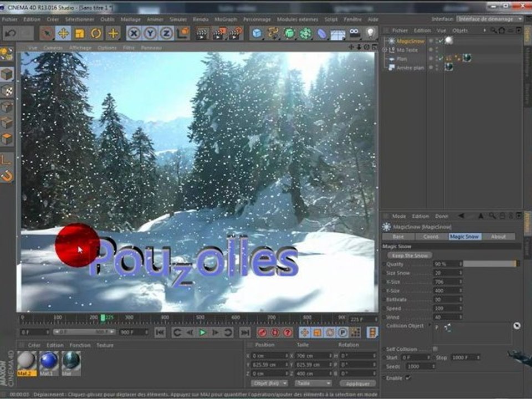
Task: Open the deformer objects icon
Action: [x=321, y=33]
